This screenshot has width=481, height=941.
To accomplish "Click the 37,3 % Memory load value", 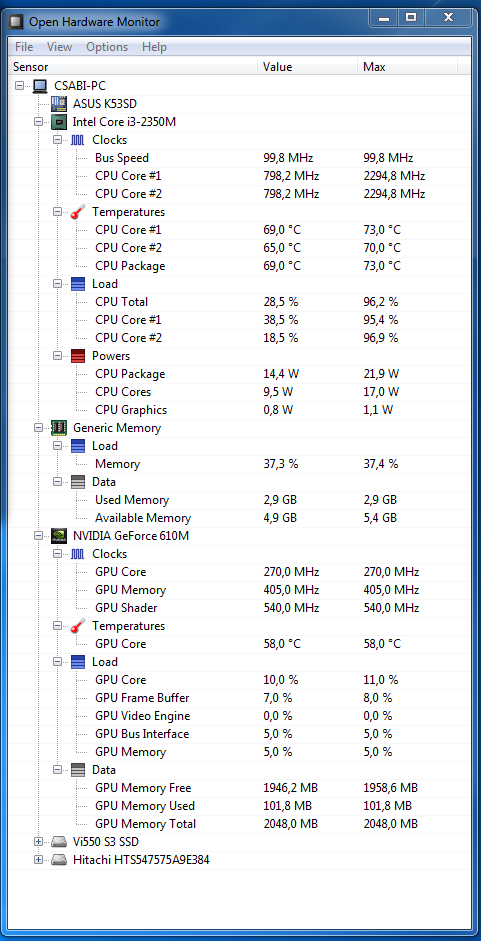I will pyautogui.click(x=280, y=464).
